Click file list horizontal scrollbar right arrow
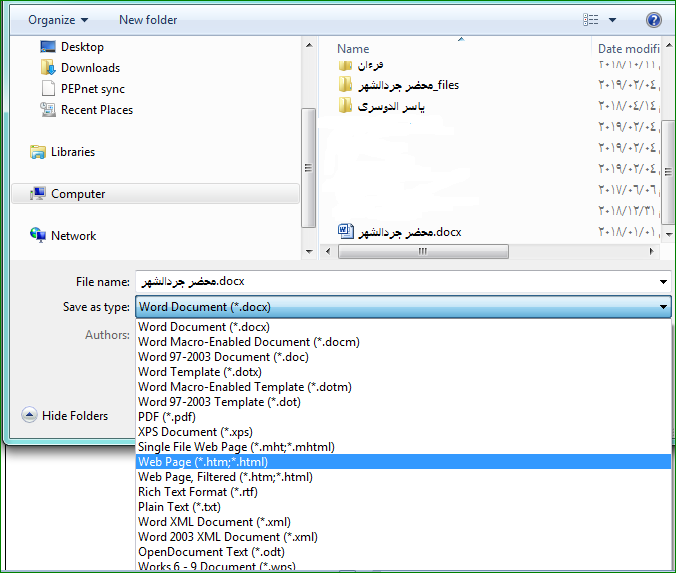676x573 pixels. tap(652, 251)
